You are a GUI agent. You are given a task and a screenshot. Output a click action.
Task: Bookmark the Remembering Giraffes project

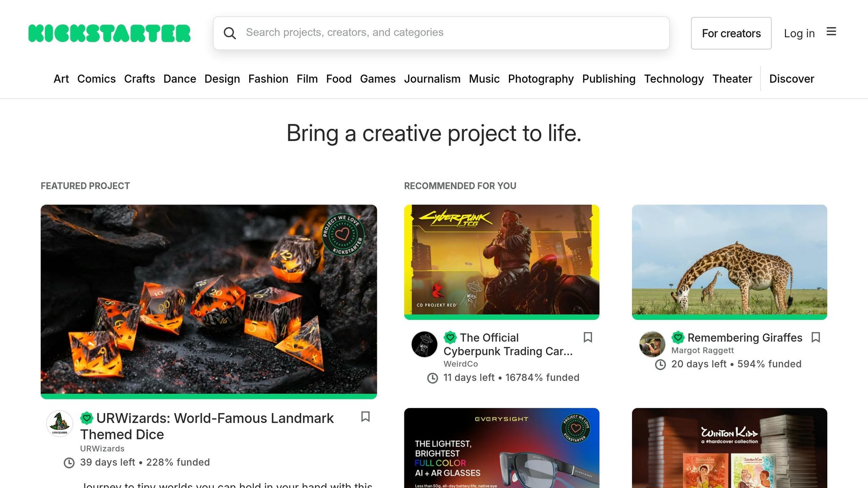click(816, 338)
